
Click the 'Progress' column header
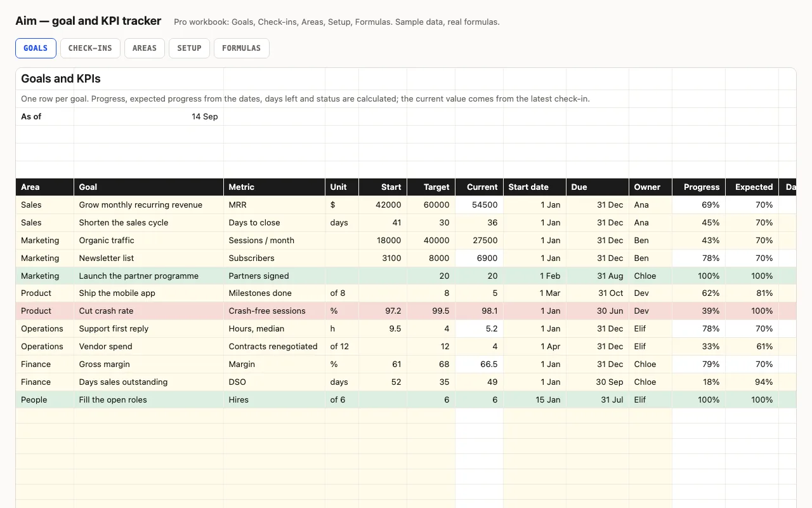pyautogui.click(x=699, y=187)
